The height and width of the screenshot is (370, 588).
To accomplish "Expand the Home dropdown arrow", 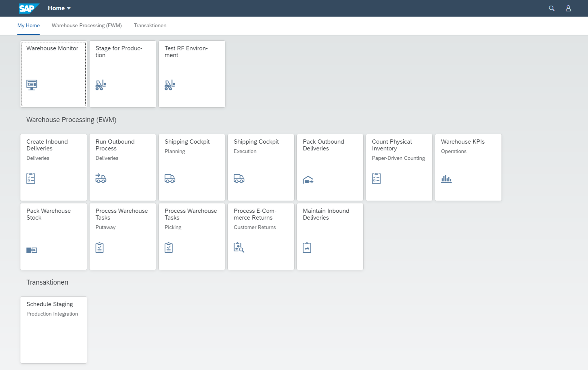I will (x=69, y=8).
